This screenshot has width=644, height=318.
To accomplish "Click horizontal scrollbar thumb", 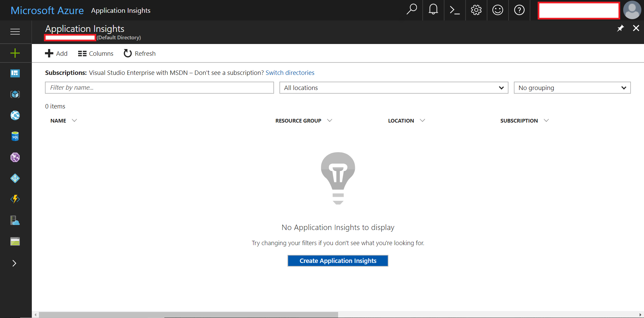I will click(x=189, y=315).
